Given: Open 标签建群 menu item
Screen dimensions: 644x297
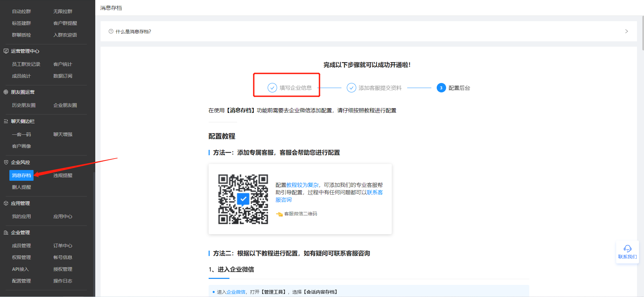Looking at the screenshot, I should point(21,23).
